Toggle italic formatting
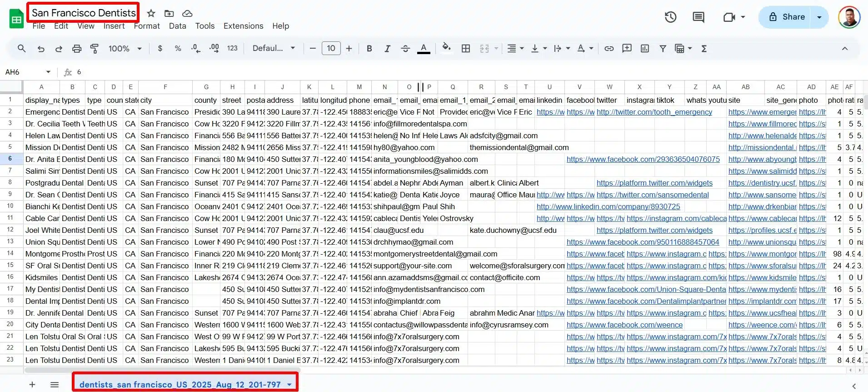868x392 pixels. (387, 49)
